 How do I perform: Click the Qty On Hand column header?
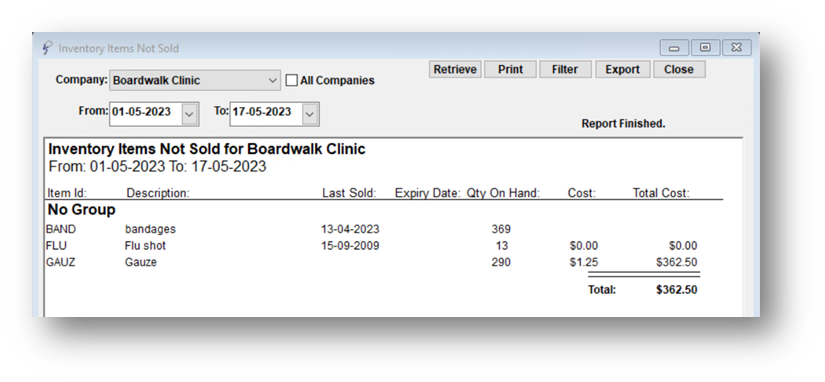(x=504, y=193)
